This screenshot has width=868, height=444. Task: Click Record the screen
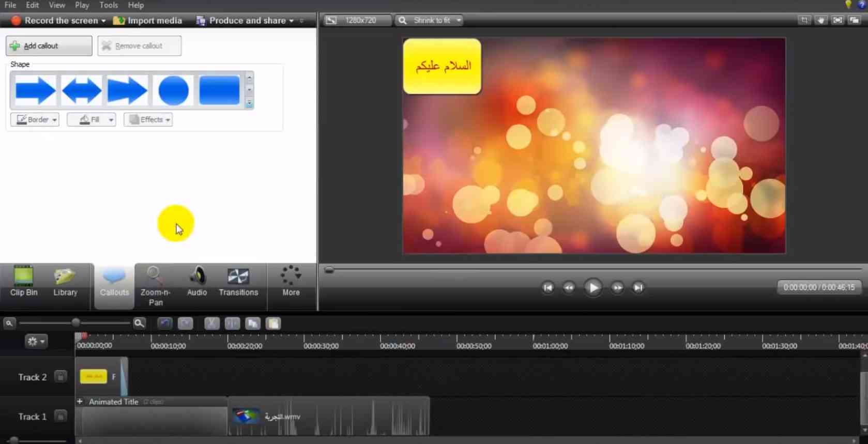pyautogui.click(x=58, y=21)
